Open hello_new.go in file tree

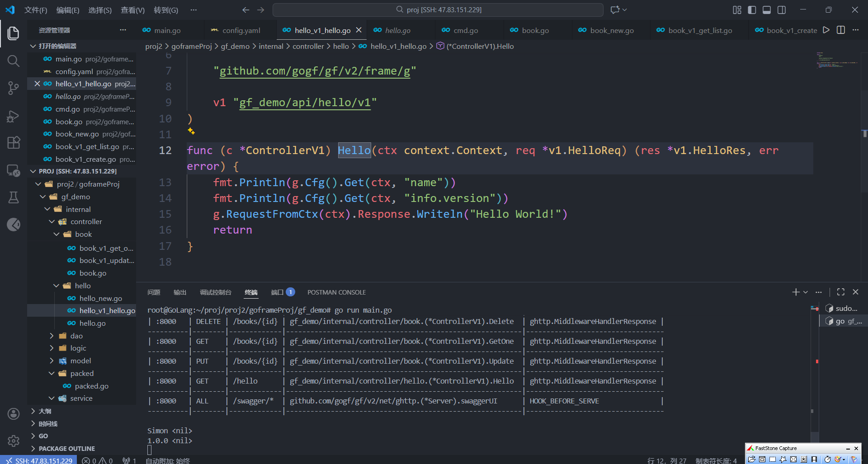[x=100, y=298]
